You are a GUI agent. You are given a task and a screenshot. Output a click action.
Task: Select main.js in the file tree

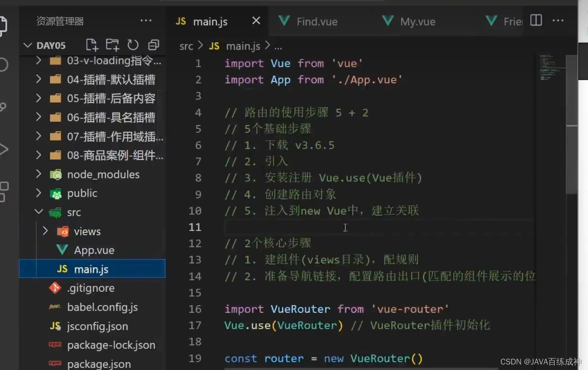(93, 269)
